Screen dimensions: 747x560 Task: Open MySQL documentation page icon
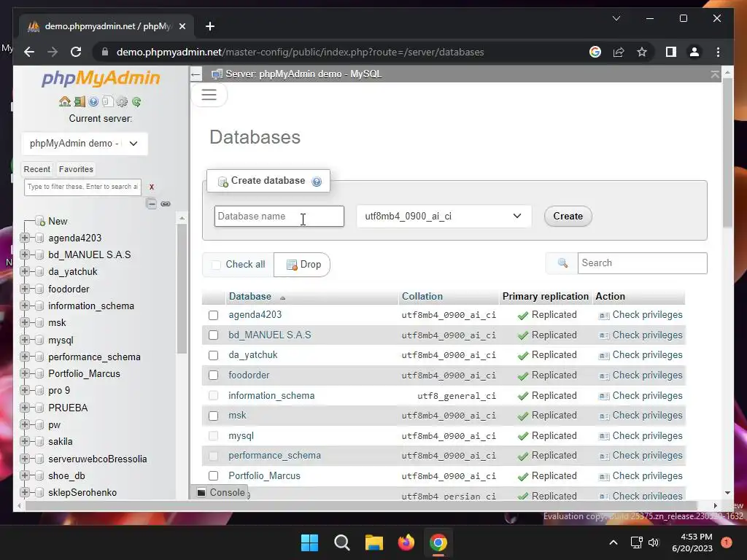click(108, 101)
